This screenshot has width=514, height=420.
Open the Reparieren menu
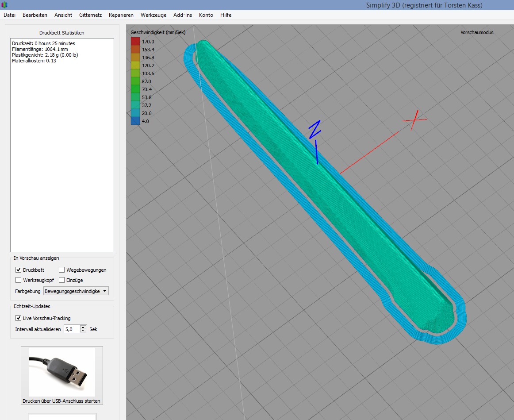tap(121, 15)
